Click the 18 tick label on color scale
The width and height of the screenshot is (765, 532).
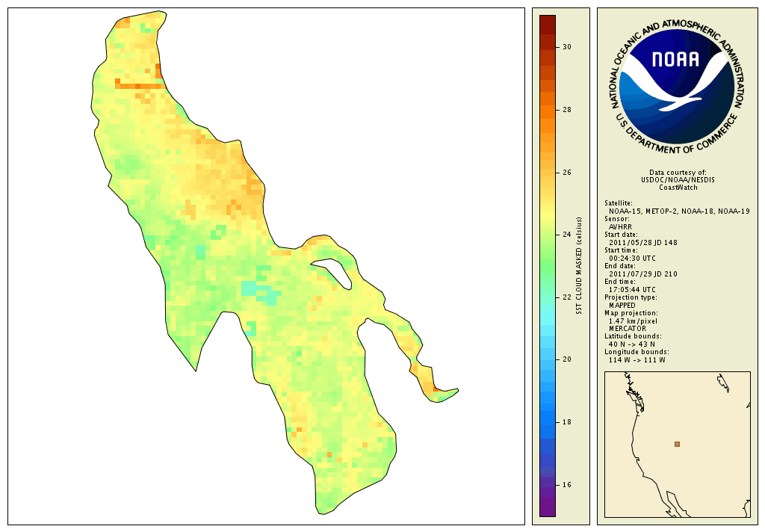point(567,422)
